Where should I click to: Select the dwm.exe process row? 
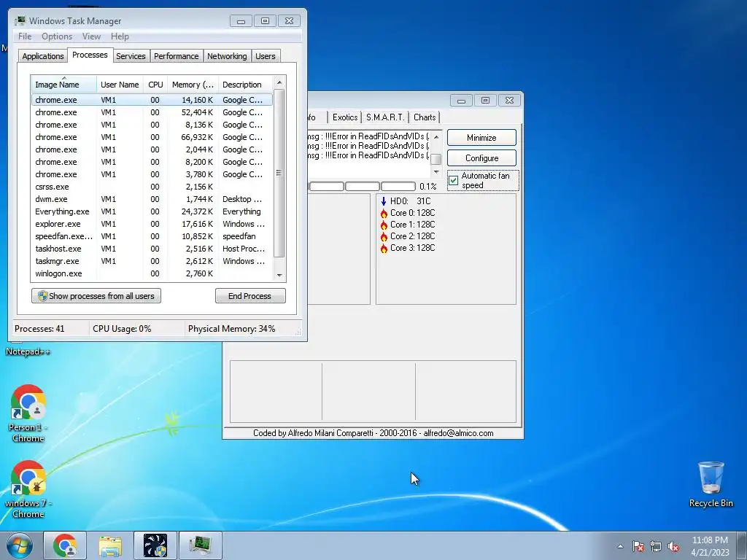click(152, 199)
